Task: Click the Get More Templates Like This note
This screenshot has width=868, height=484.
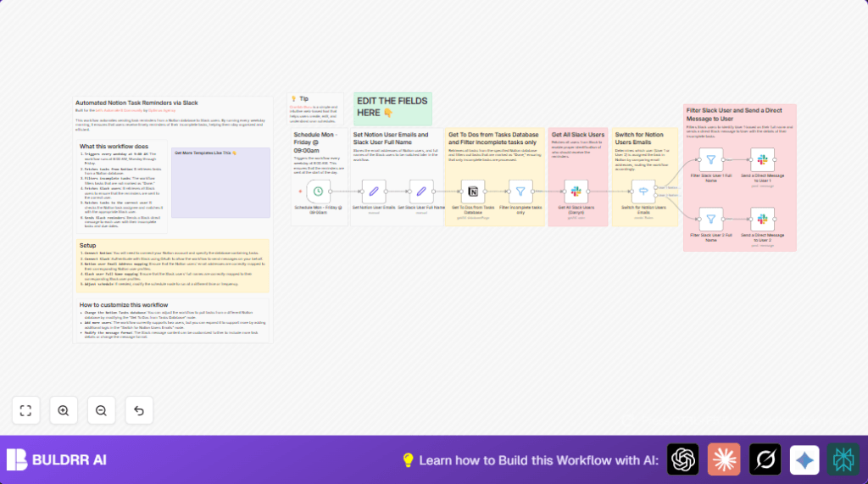Action: (221, 183)
